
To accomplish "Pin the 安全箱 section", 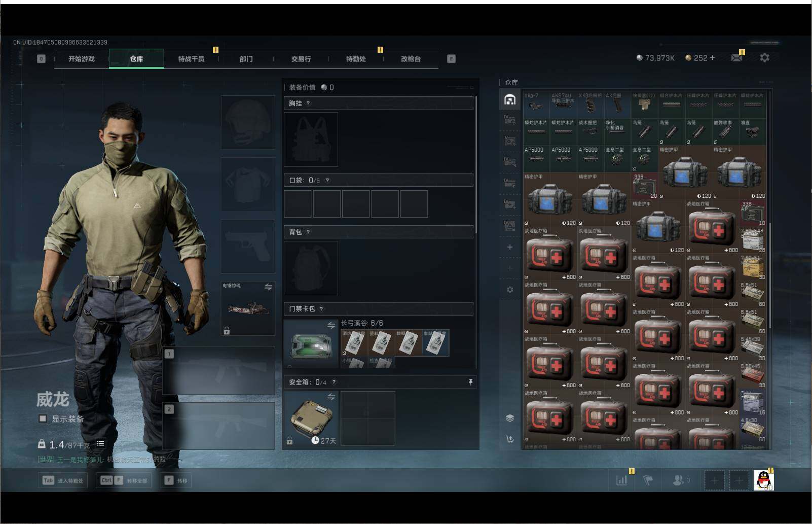I will coord(470,382).
